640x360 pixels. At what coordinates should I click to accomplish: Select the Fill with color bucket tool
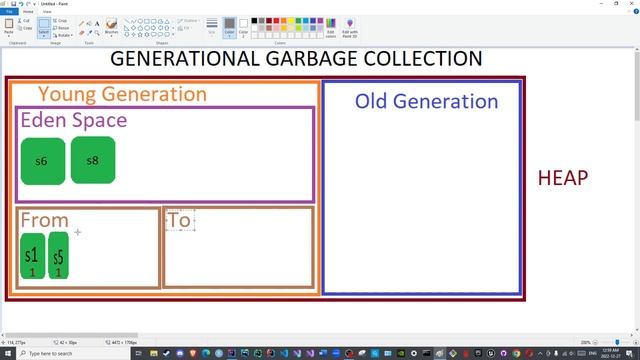tap(89, 24)
